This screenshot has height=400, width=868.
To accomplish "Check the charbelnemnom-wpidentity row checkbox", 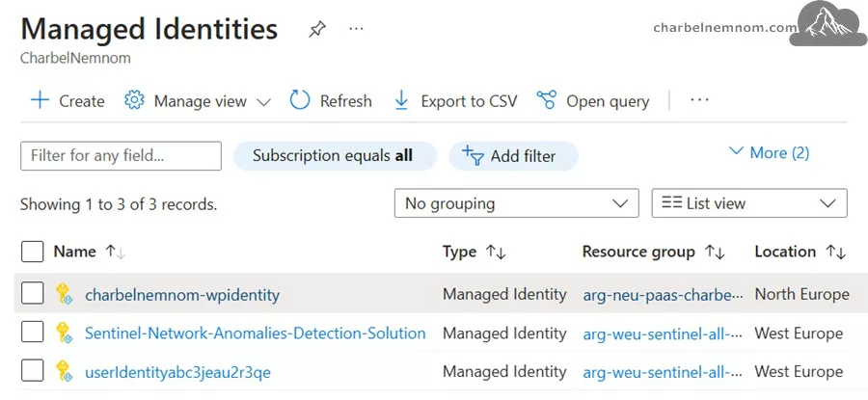I will coord(32,293).
